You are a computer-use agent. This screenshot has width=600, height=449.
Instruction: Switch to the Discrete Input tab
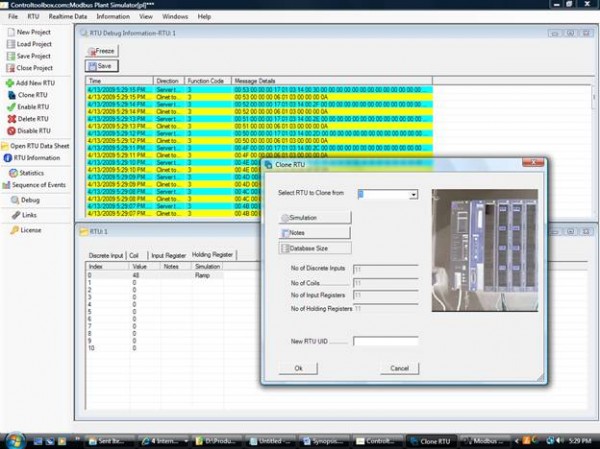click(x=106, y=256)
